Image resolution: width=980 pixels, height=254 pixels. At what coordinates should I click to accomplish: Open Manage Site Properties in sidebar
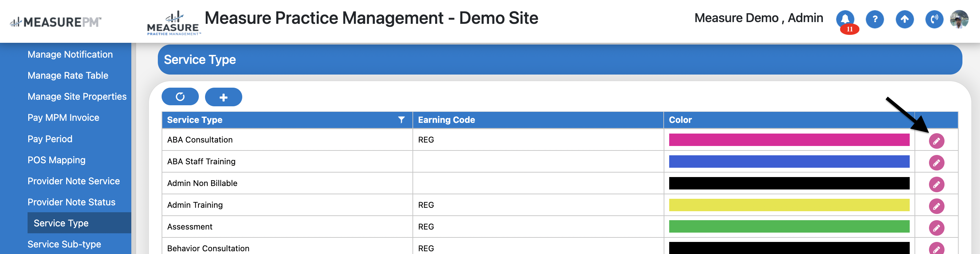click(x=77, y=97)
